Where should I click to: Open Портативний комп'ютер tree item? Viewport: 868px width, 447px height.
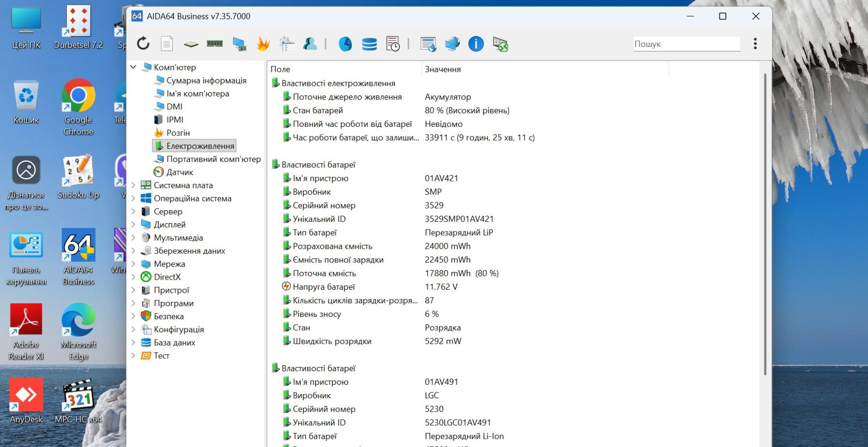(x=214, y=159)
